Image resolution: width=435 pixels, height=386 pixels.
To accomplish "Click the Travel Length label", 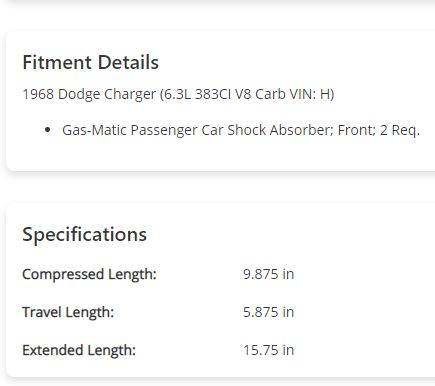I will point(68,312).
